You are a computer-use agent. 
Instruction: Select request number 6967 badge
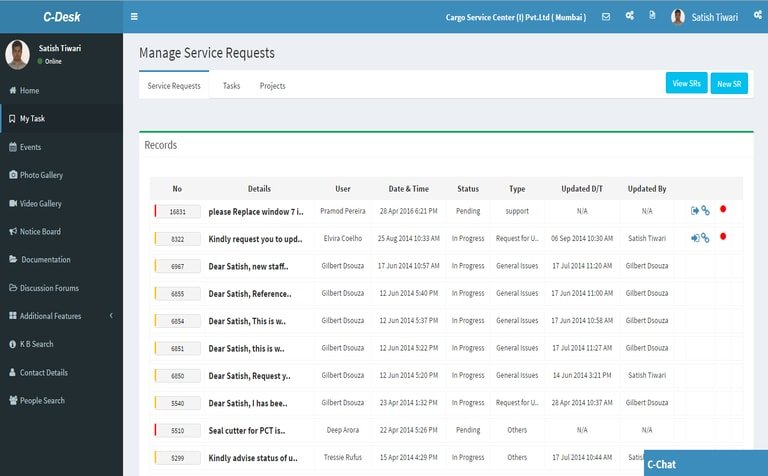pyautogui.click(x=177, y=266)
